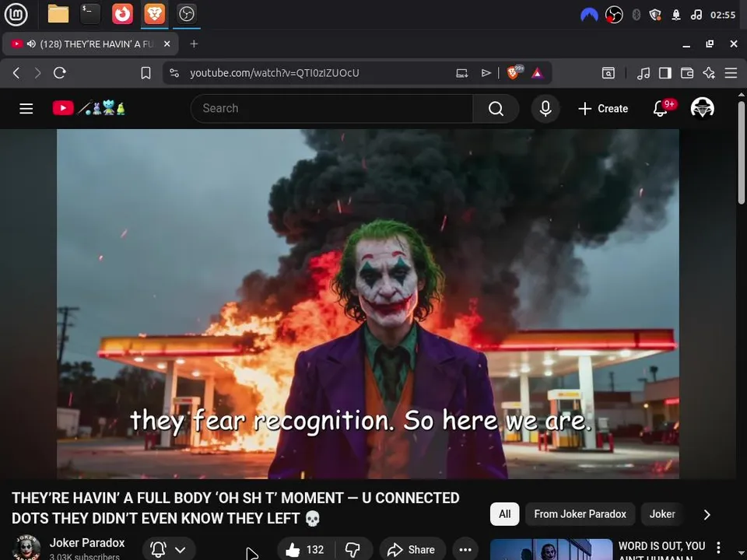The height and width of the screenshot is (560, 747).
Task: Go to the YouTube home logo
Action: point(89,108)
